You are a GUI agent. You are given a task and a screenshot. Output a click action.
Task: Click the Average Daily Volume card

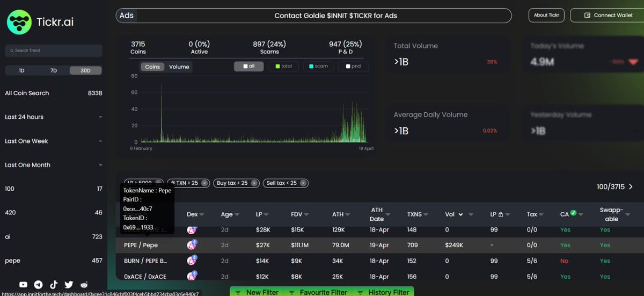click(x=449, y=124)
